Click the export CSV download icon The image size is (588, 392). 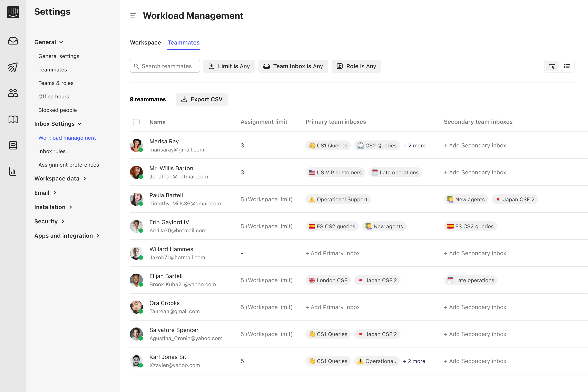point(184,99)
